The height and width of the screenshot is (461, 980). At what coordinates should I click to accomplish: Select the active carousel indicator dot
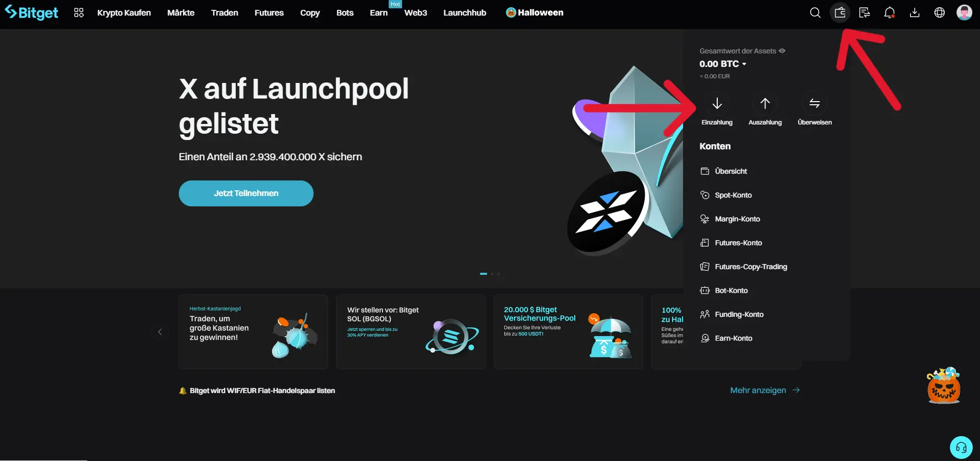coord(484,274)
